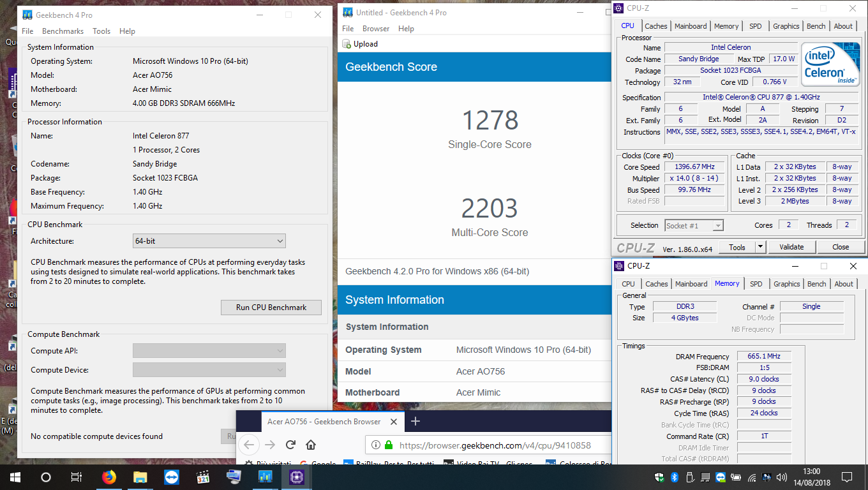Click Upload in the Geekbench results window
Viewport: 868px width, 490px height.
coord(360,44)
